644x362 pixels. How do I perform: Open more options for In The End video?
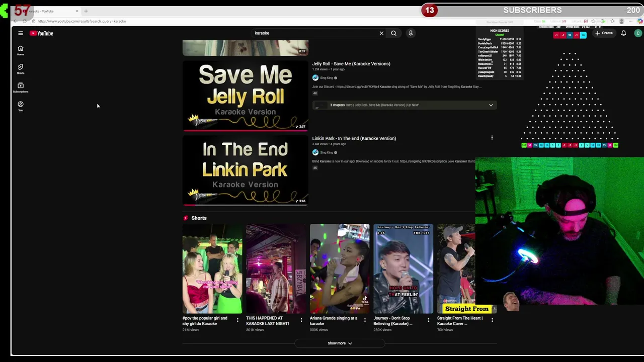coord(492,138)
